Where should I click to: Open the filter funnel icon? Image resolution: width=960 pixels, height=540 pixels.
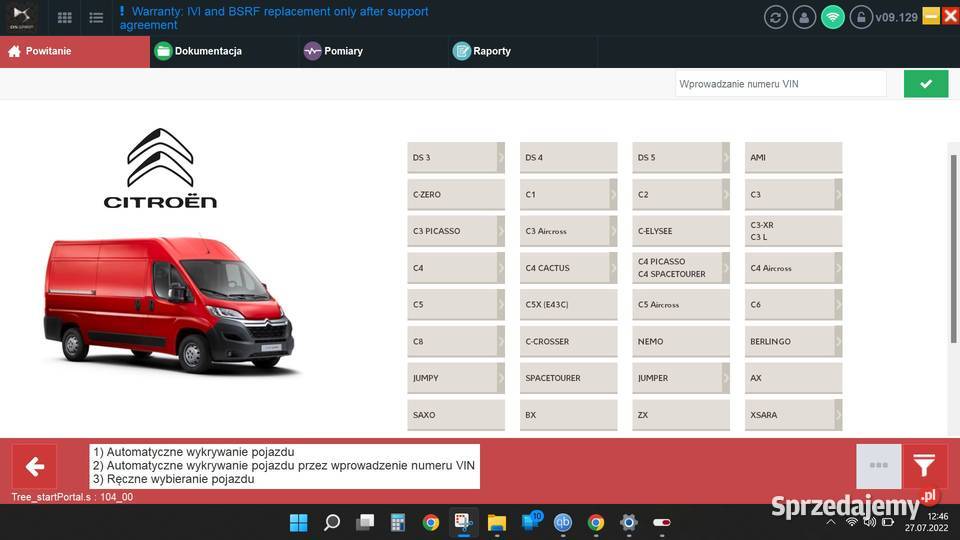(925, 467)
